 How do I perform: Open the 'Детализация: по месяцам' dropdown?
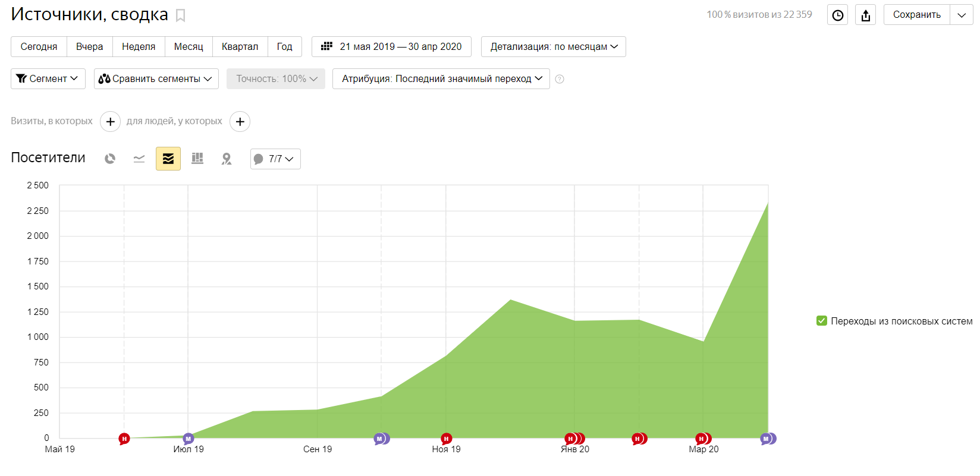pyautogui.click(x=553, y=46)
